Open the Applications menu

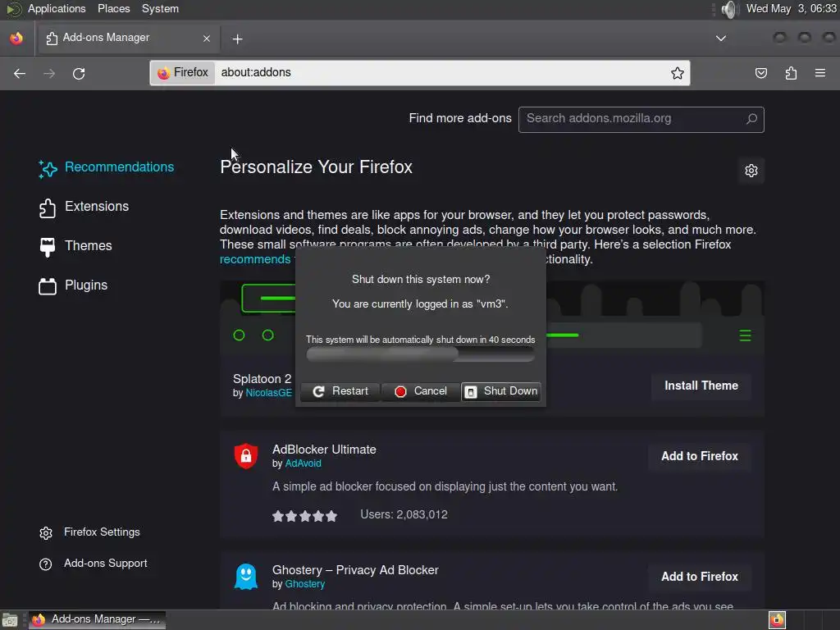pos(57,8)
